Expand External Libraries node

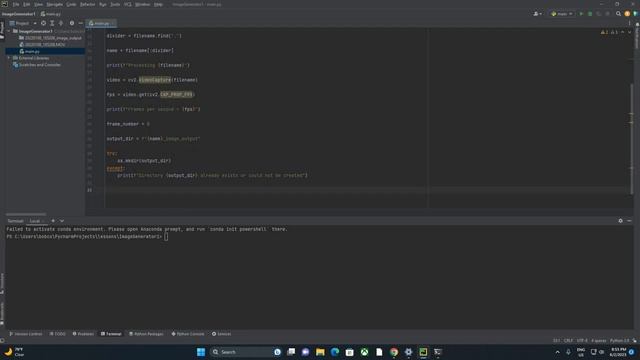9,58
